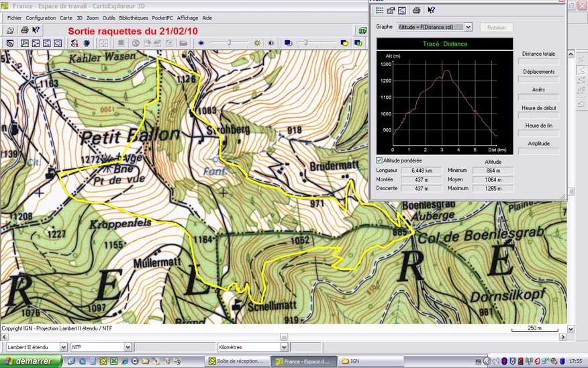Click the map horizontal scrollbar right arrow
The image size is (588, 368).
click(x=562, y=337)
